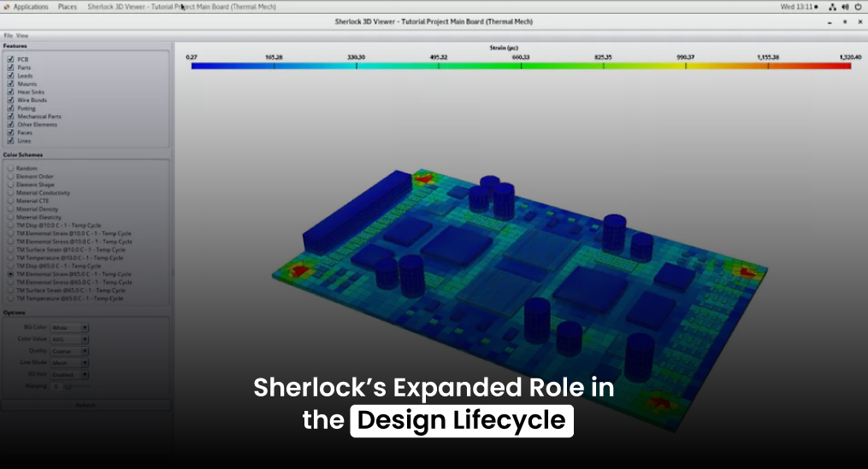Viewport: 868px width, 469px height.
Task: Click the power icon in the top bar
Action: click(x=858, y=7)
